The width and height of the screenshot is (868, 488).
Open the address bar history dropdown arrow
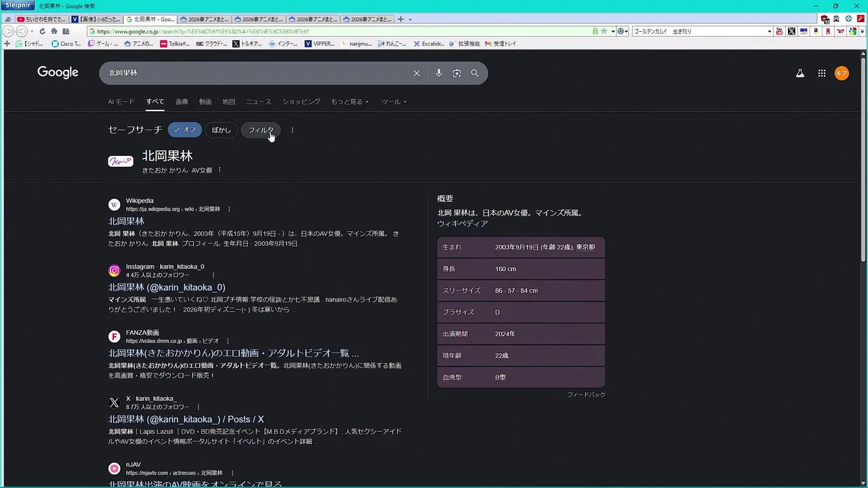click(x=612, y=31)
